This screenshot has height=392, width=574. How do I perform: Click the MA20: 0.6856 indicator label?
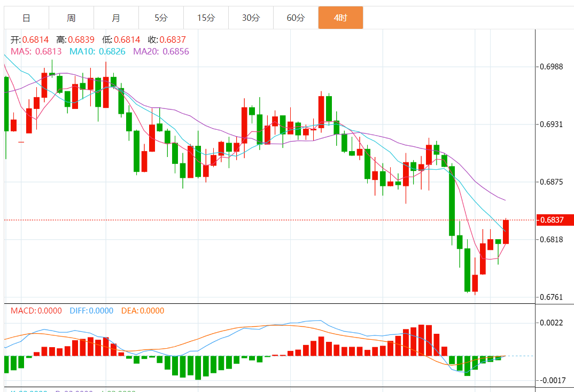point(161,52)
